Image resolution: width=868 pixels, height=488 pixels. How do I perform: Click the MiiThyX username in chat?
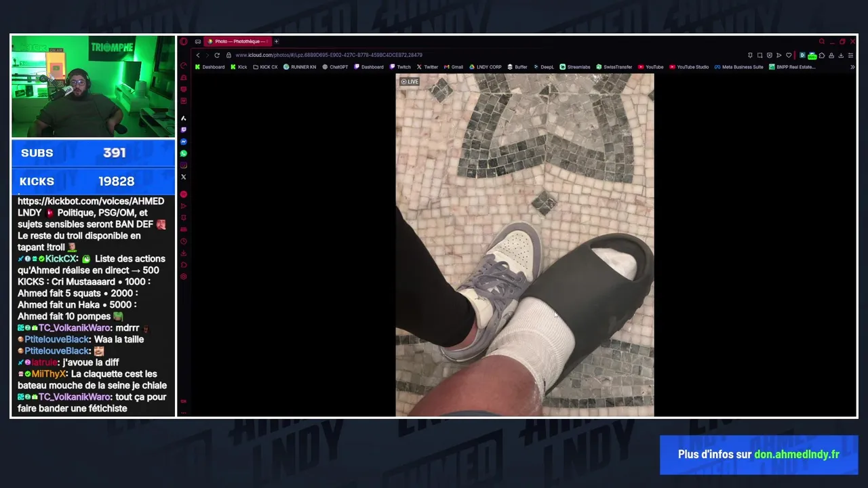(49, 374)
